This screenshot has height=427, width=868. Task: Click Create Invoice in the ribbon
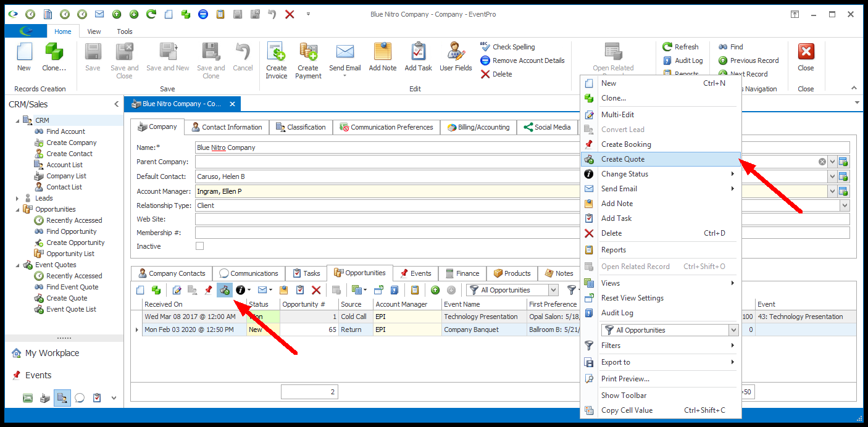(276, 60)
